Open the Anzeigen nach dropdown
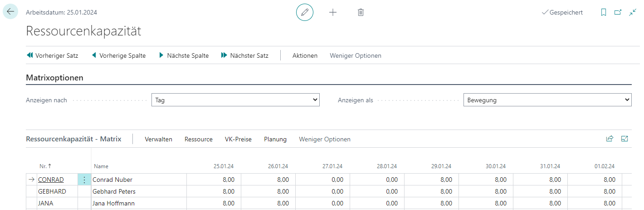The height and width of the screenshot is (210, 644). 235,100
